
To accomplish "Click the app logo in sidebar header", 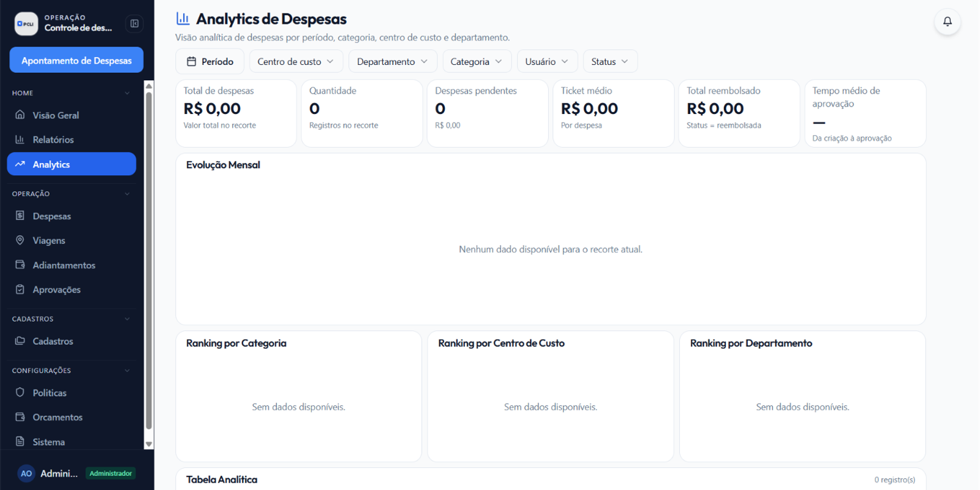I will (x=26, y=23).
